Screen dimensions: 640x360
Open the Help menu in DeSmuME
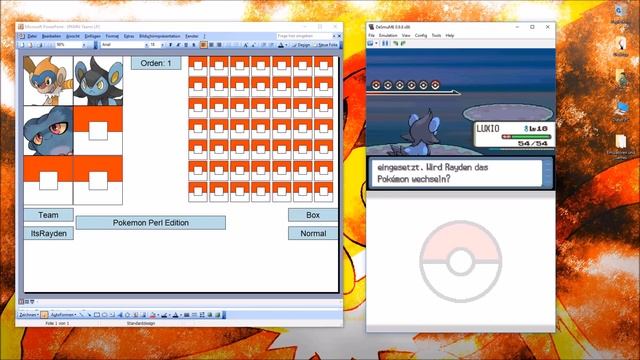tap(450, 36)
